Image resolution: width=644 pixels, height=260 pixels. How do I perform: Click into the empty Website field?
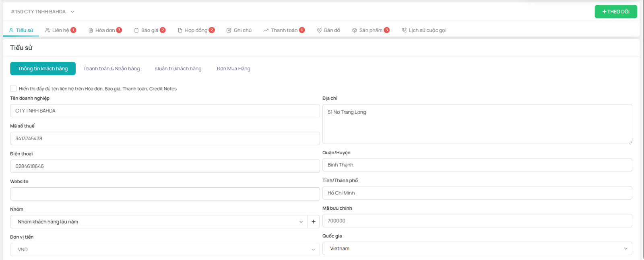165,194
